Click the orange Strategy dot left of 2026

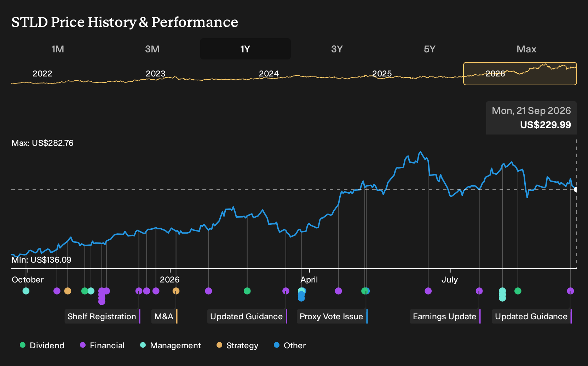tap(68, 291)
